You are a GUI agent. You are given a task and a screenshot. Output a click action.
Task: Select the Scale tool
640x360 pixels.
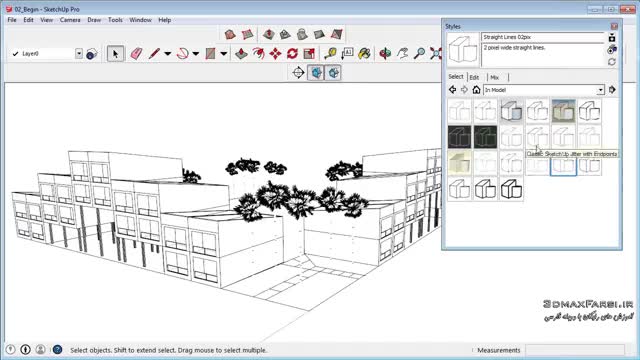pos(309,53)
